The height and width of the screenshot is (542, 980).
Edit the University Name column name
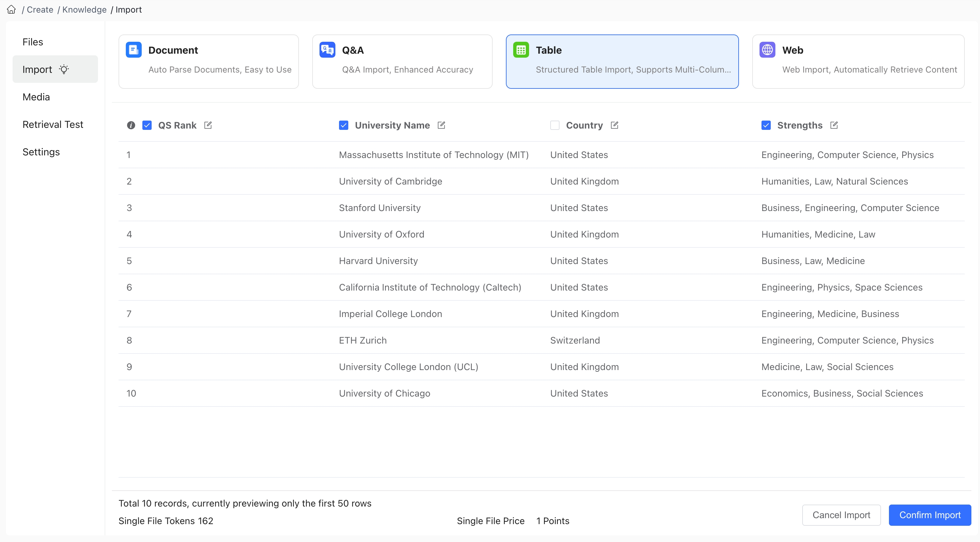click(x=441, y=125)
